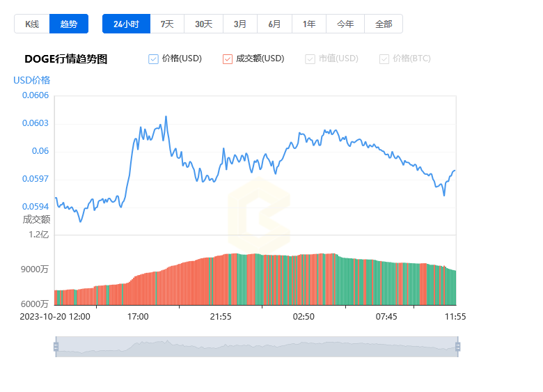
Task: Click the middle of the range slider track
Action: click(256, 346)
